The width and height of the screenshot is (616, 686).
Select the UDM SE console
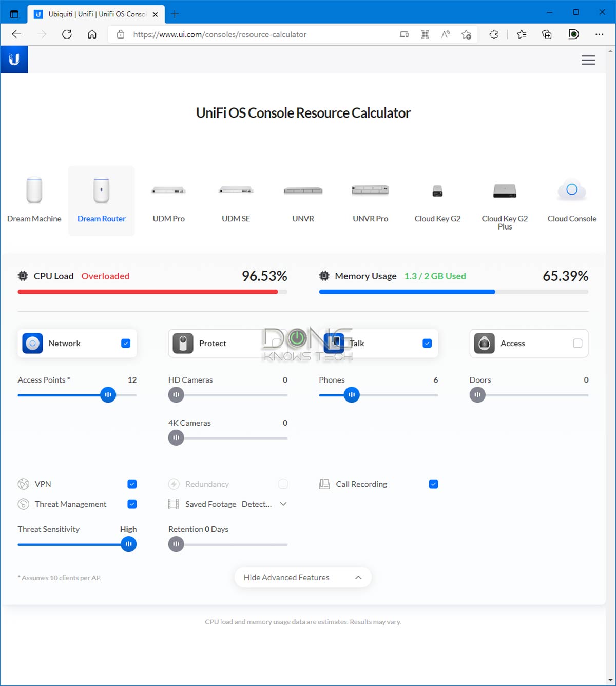[236, 201]
